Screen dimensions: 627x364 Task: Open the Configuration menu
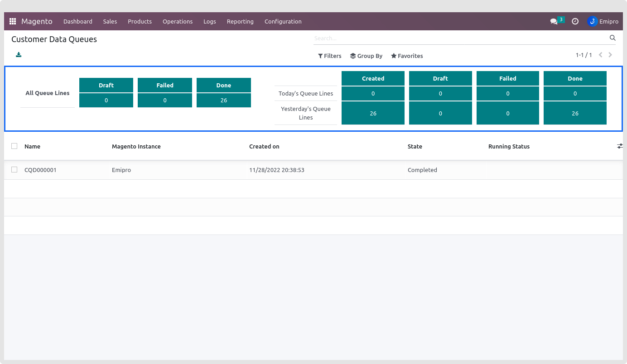click(x=283, y=21)
